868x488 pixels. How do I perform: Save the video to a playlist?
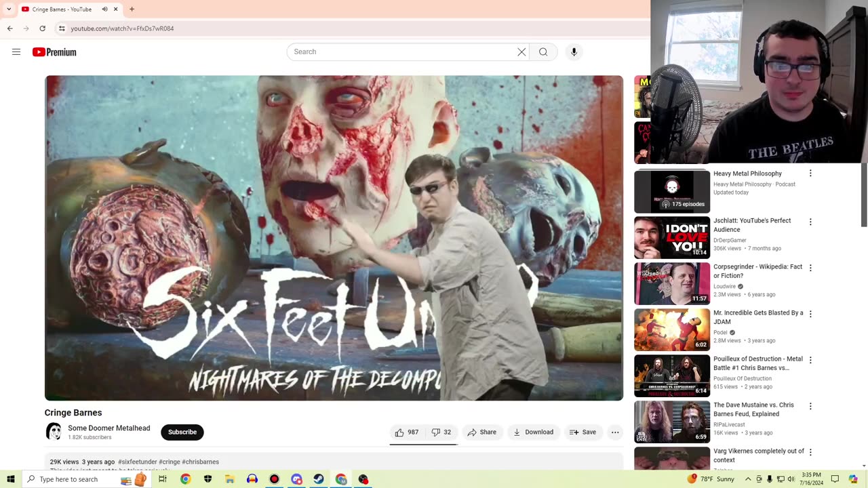(583, 432)
